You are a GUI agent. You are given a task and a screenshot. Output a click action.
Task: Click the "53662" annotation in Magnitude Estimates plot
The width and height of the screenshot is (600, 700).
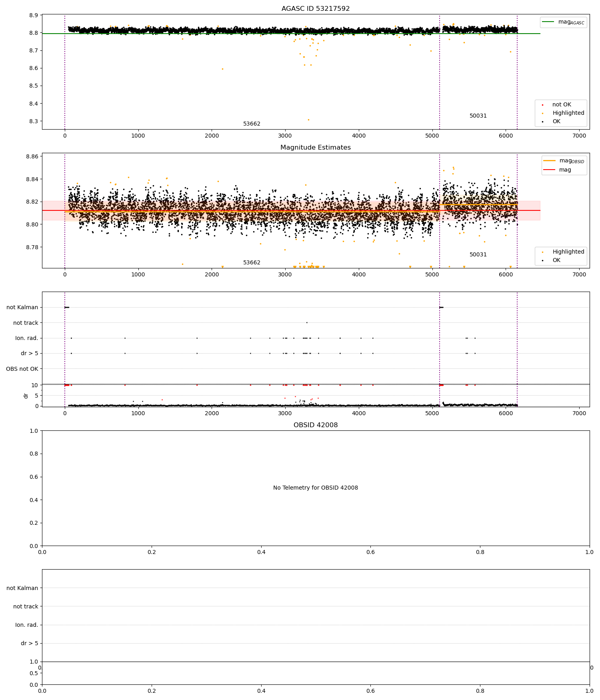click(x=252, y=262)
